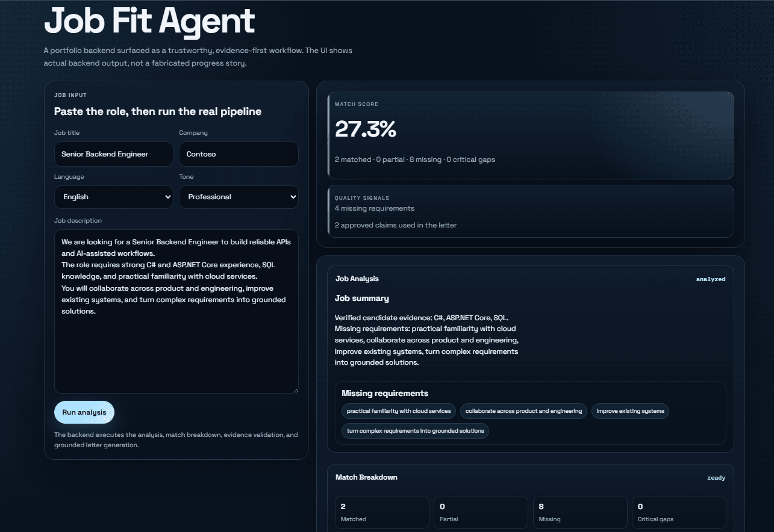This screenshot has width=774, height=532.
Task: Open the Tone dropdown set to Professional
Action: pyautogui.click(x=239, y=197)
